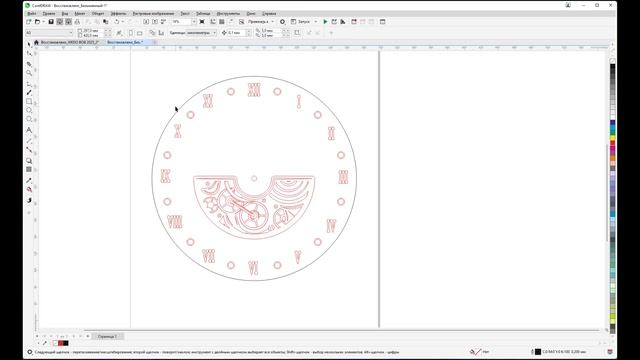Select portrait page orientation

pyautogui.click(x=131, y=33)
